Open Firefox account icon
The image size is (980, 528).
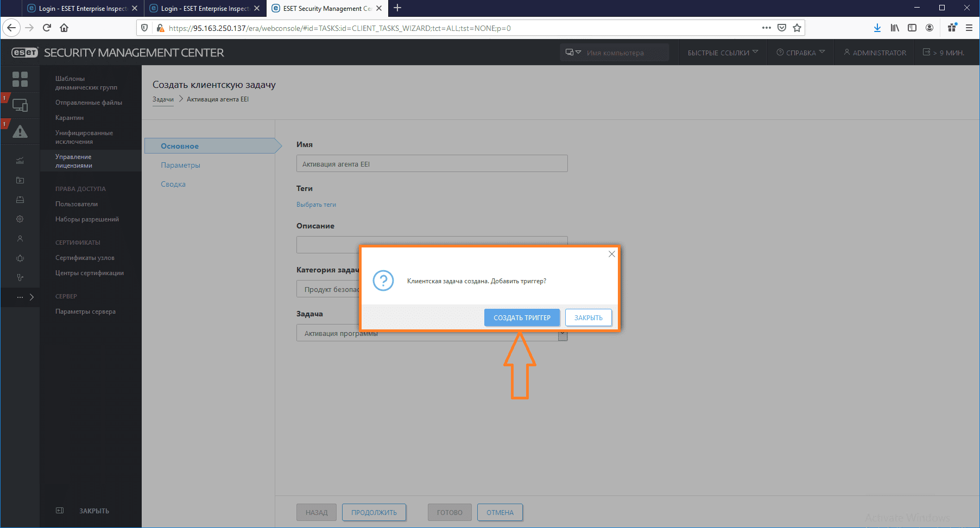[x=930, y=28]
